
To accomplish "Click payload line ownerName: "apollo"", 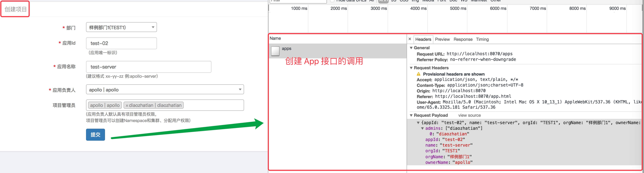I will point(449,163).
